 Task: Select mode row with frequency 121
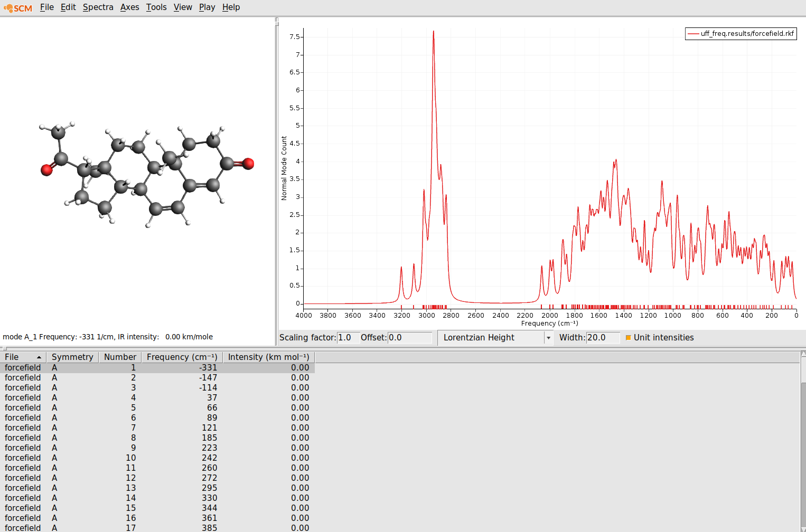click(x=157, y=428)
